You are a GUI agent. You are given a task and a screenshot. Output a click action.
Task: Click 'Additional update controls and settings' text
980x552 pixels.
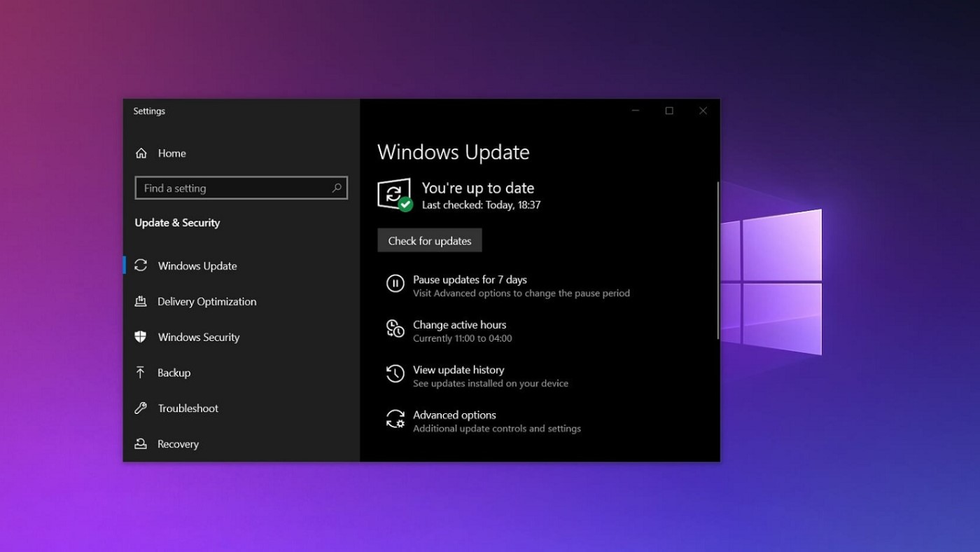(497, 429)
